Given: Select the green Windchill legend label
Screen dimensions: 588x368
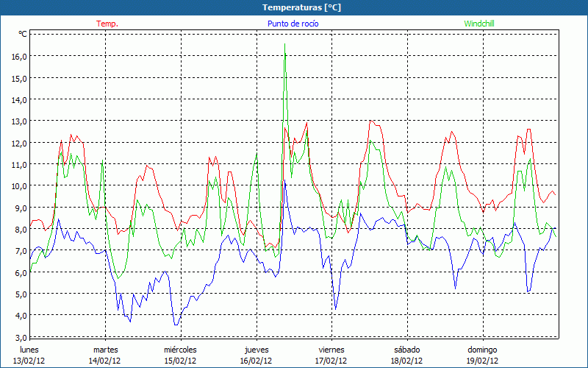Looking at the screenshot, I should [x=479, y=24].
